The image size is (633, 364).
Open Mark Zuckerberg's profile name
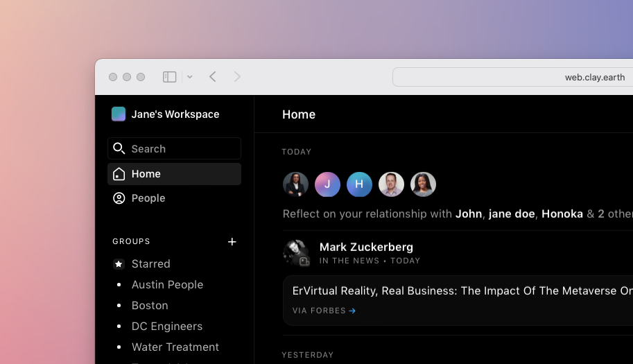pos(366,247)
